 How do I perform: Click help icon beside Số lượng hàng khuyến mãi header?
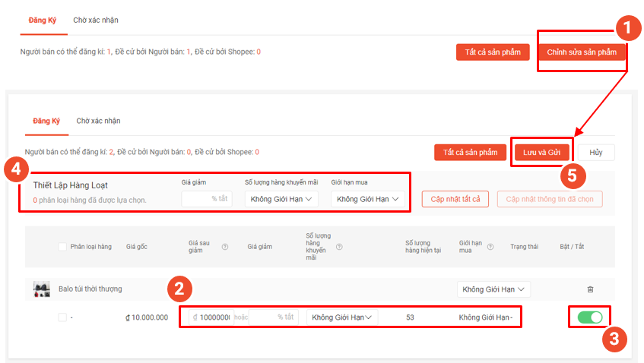339,247
